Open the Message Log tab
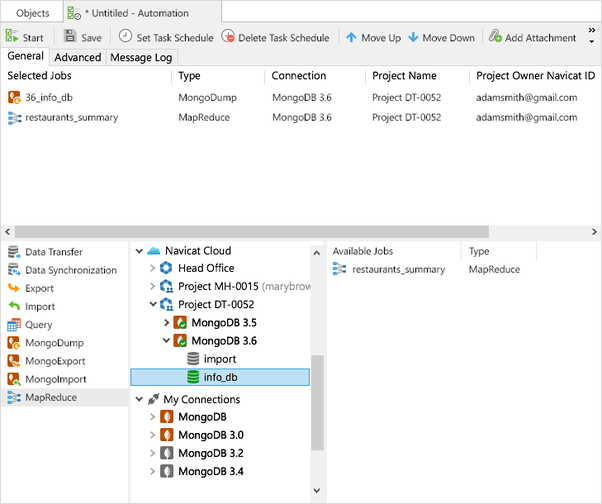Screen dimensions: 602x504 pos(141,58)
